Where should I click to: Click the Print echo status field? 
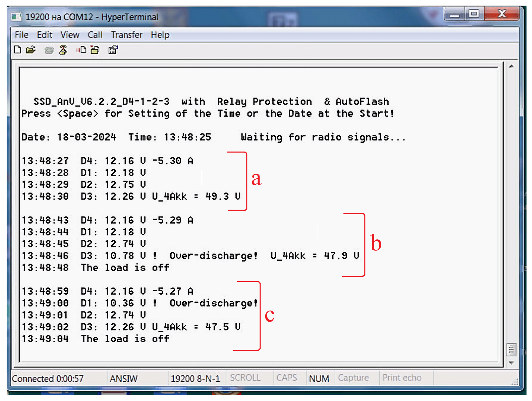tap(402, 378)
